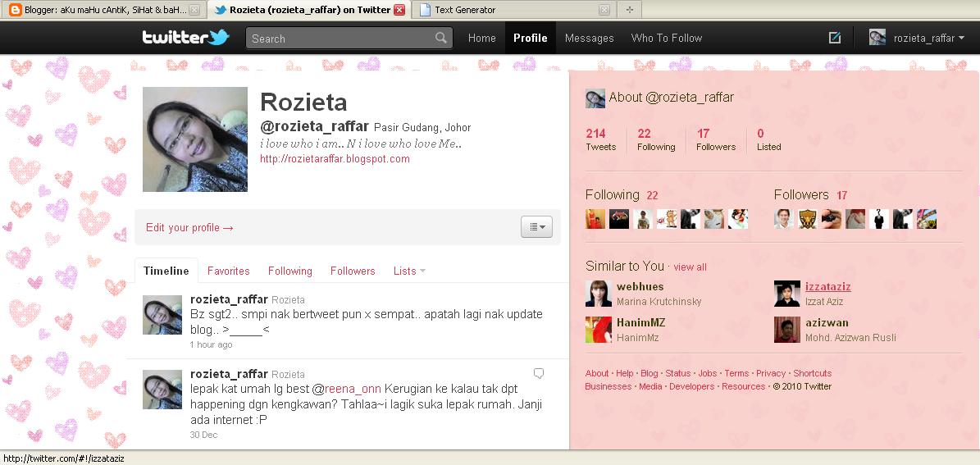Click azizwan avatar in Similar to You
980x465 pixels.
[x=787, y=330]
